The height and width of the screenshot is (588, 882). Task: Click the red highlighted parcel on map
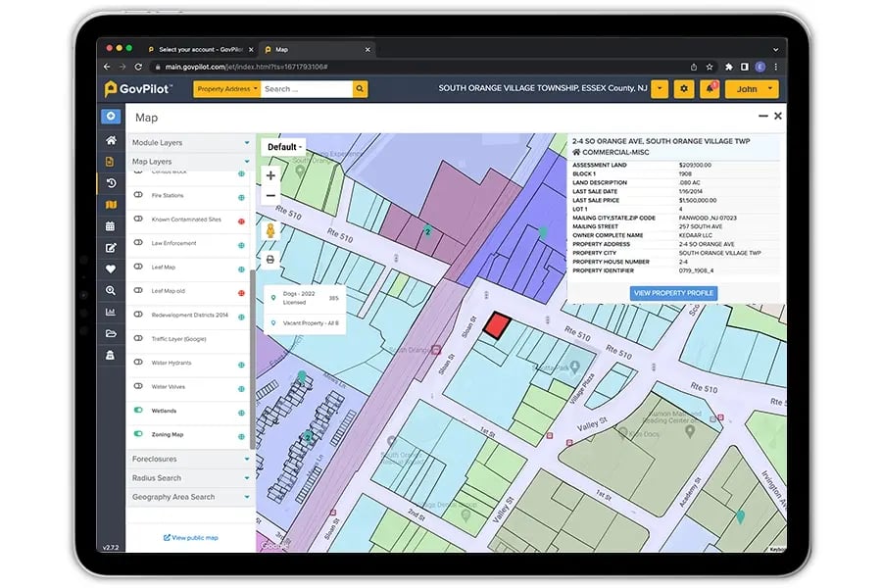(x=499, y=324)
